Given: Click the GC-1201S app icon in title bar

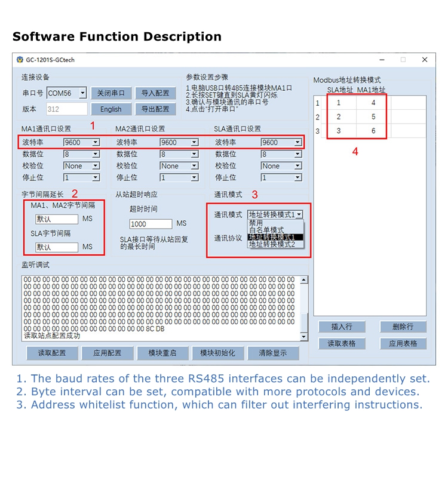Looking at the screenshot, I should coord(19,60).
